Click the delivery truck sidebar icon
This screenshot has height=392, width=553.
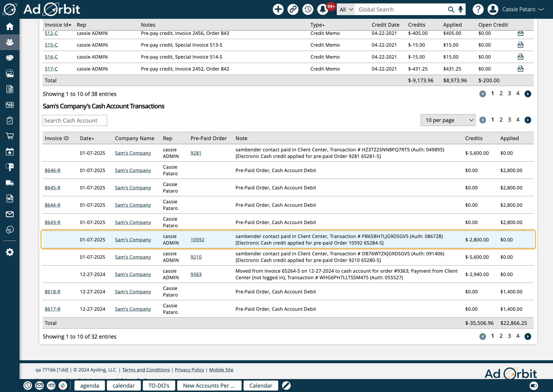(x=10, y=183)
